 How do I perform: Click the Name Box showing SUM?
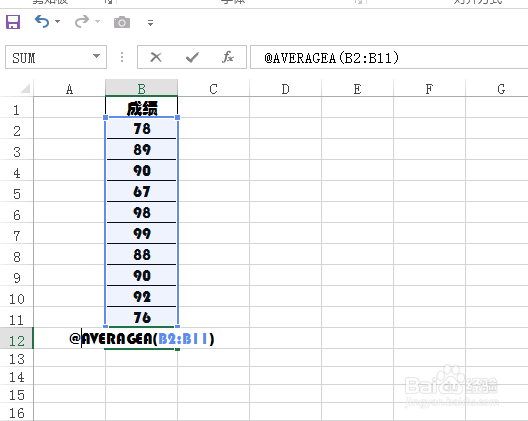[x=56, y=57]
